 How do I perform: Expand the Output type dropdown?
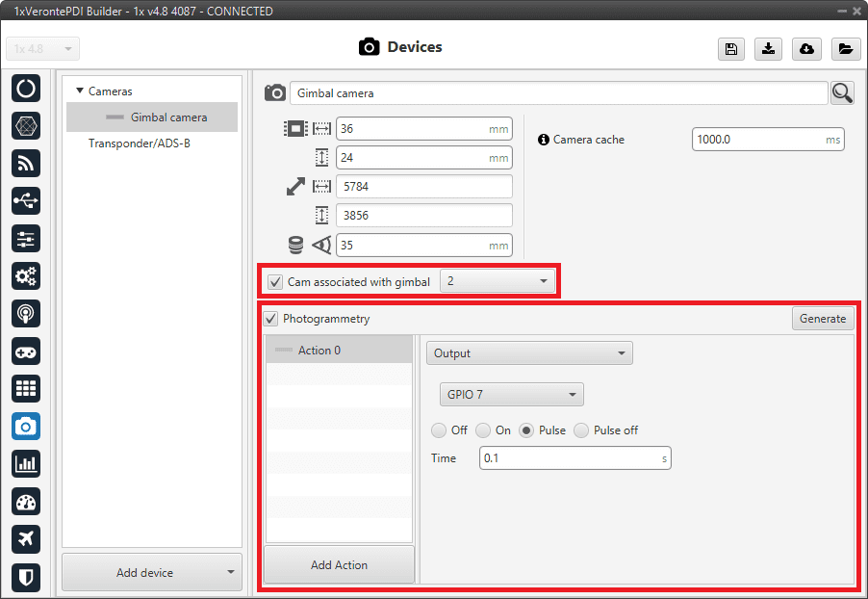pyautogui.click(x=529, y=353)
